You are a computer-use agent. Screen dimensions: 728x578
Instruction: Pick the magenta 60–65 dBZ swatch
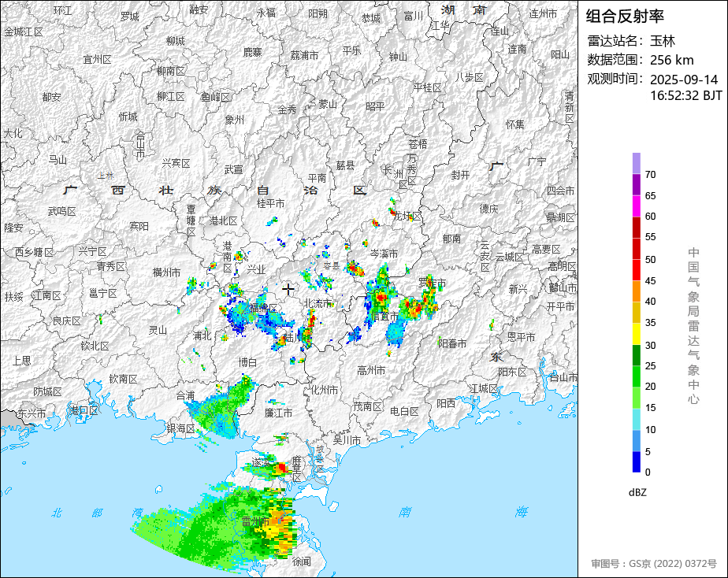coord(636,206)
